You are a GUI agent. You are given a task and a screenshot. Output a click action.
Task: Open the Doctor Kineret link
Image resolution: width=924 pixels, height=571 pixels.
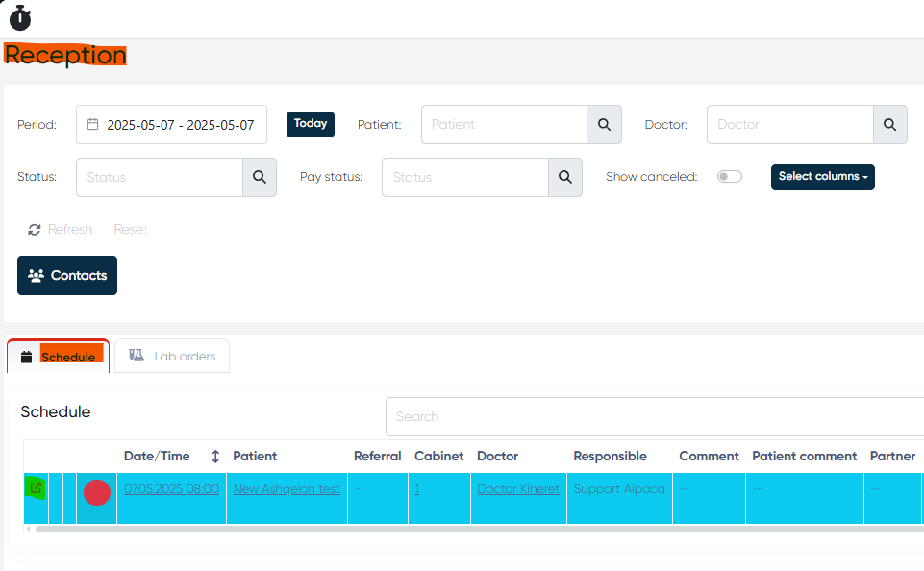click(x=517, y=489)
